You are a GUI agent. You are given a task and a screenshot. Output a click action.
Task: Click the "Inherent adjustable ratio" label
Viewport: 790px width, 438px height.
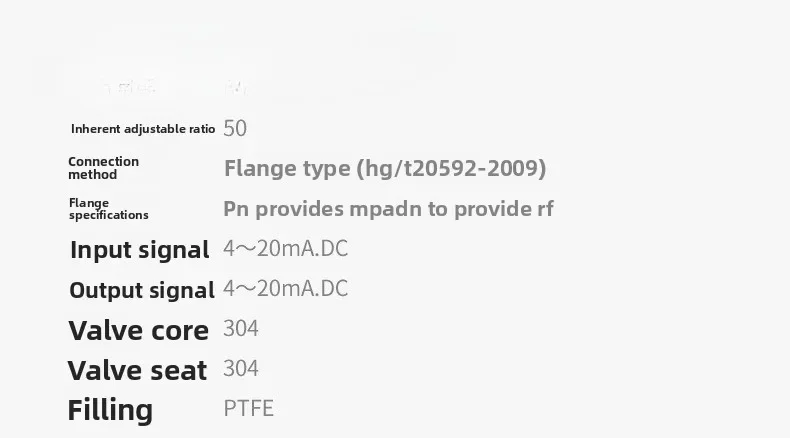(x=143, y=129)
